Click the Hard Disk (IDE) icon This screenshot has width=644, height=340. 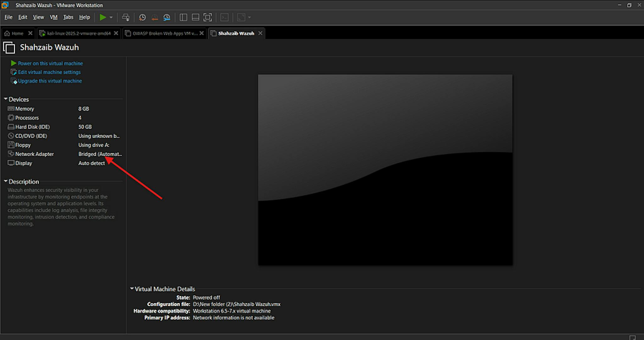coord(11,127)
